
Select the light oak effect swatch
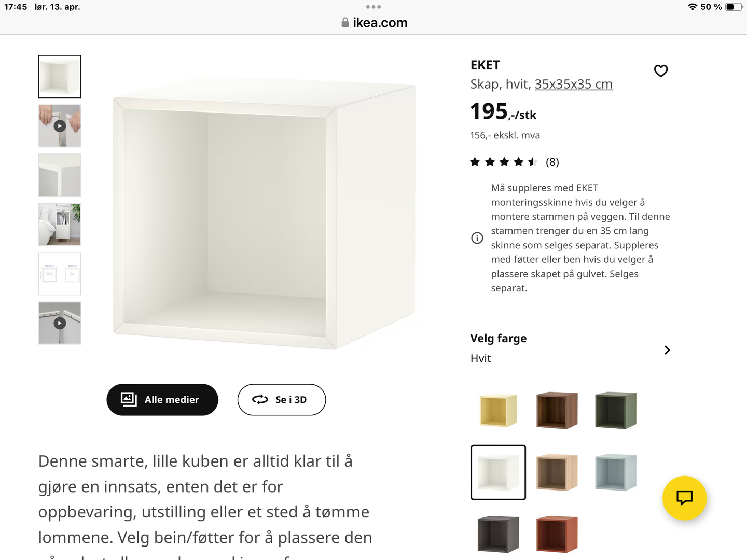[x=557, y=472]
